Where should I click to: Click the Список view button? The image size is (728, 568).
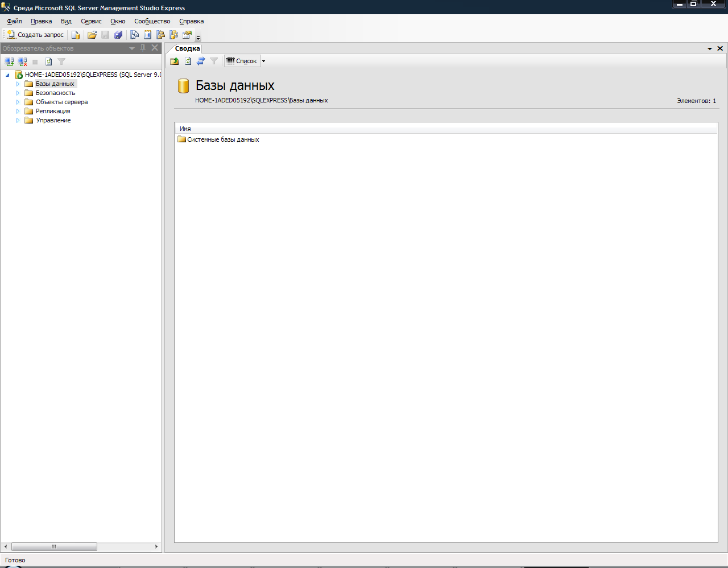tap(242, 61)
